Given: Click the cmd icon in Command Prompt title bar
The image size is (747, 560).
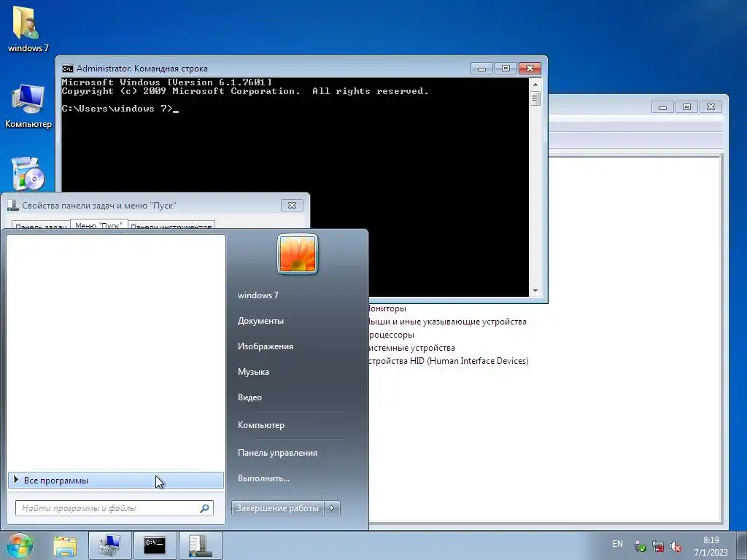Looking at the screenshot, I should 68,69.
